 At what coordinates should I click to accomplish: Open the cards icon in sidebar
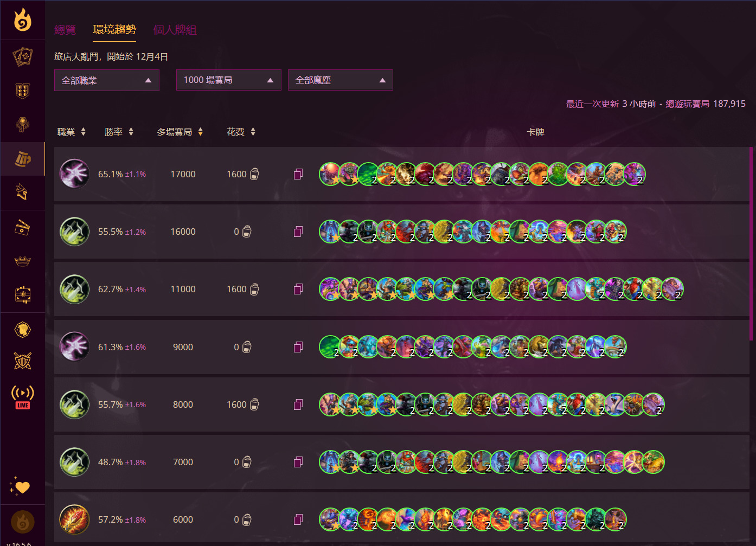(x=23, y=56)
